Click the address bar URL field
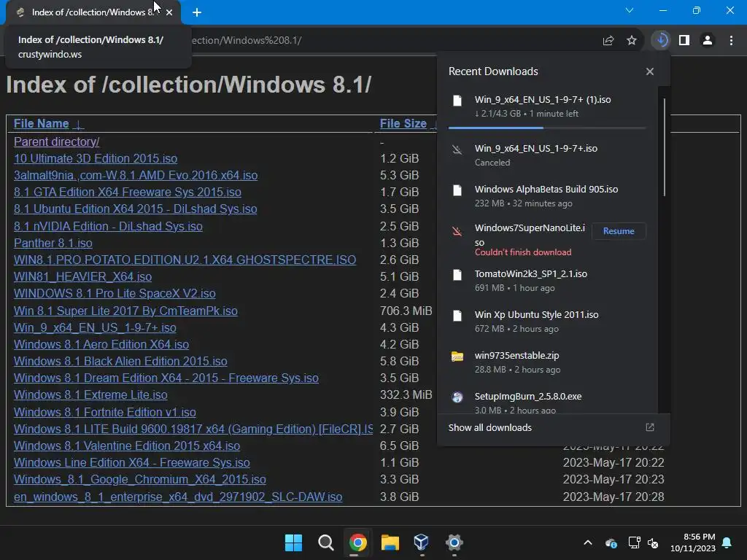Screen dimensions: 747x560 tap(391, 41)
